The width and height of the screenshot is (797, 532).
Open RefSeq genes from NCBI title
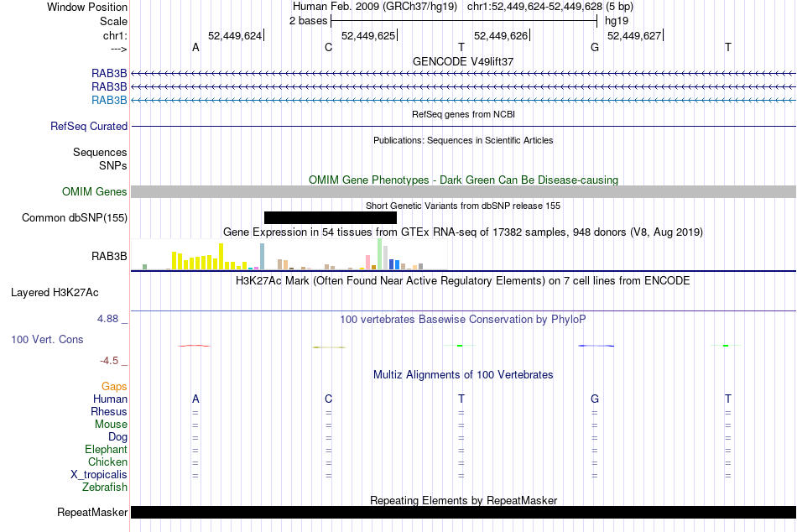tap(464, 114)
